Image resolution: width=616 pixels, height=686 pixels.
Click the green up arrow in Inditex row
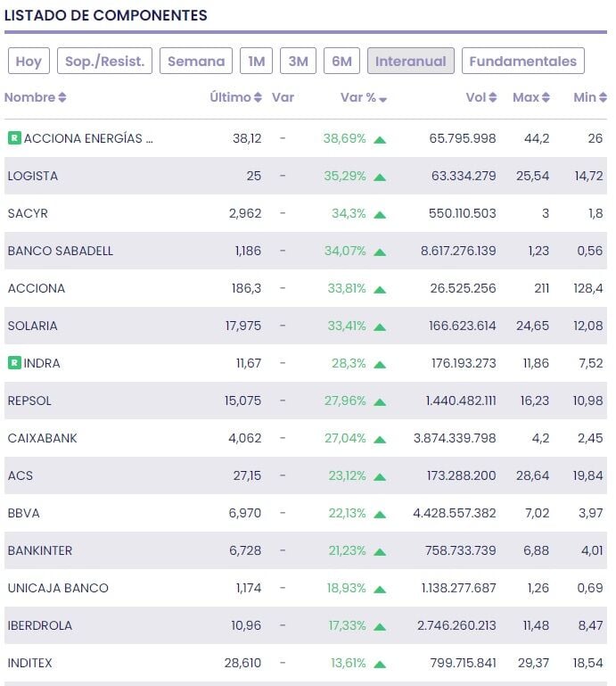(381, 664)
